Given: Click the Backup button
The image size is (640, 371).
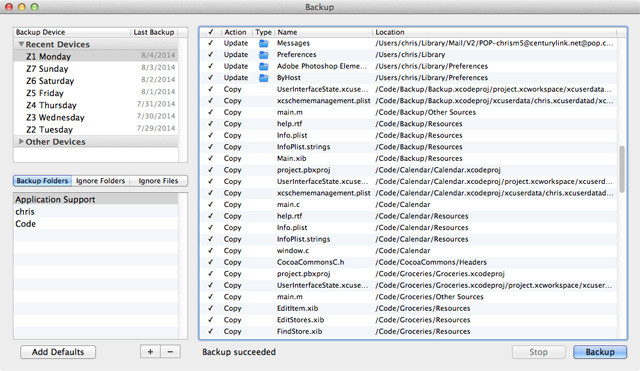Looking at the screenshot, I should 600,352.
